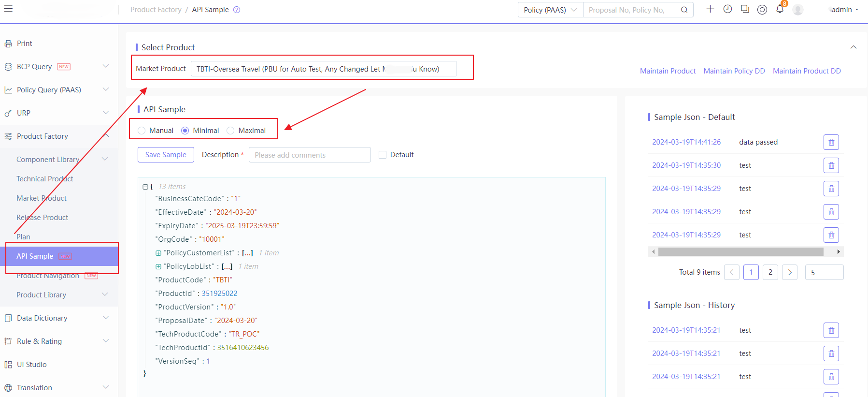This screenshot has width=868, height=397.
Task: Click the duplicate windows icon in header
Action: pos(745,9)
